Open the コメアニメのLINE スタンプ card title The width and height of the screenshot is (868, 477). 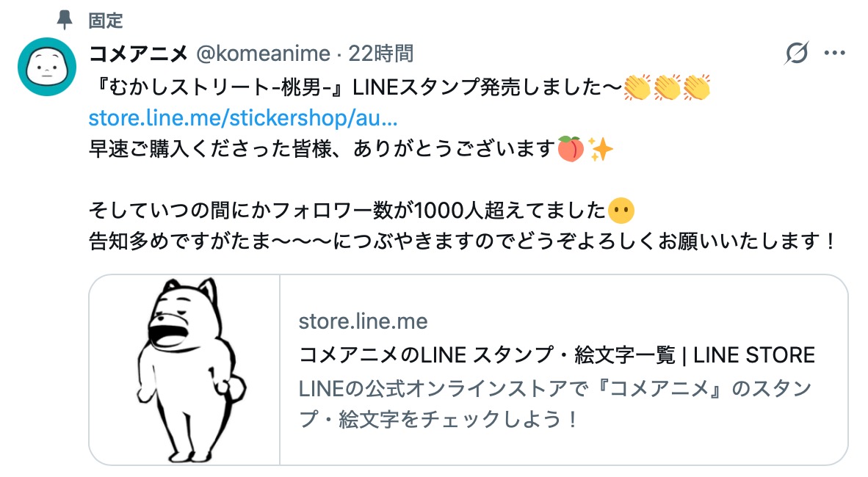click(x=557, y=355)
